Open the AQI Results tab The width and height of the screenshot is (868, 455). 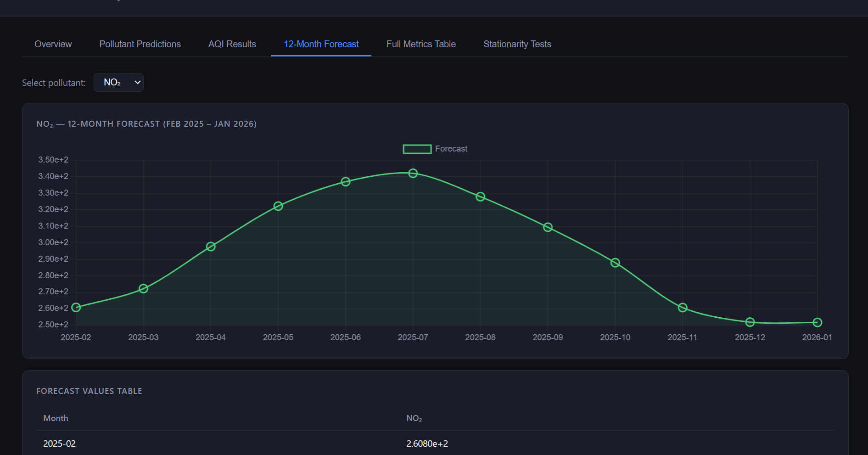pos(232,44)
